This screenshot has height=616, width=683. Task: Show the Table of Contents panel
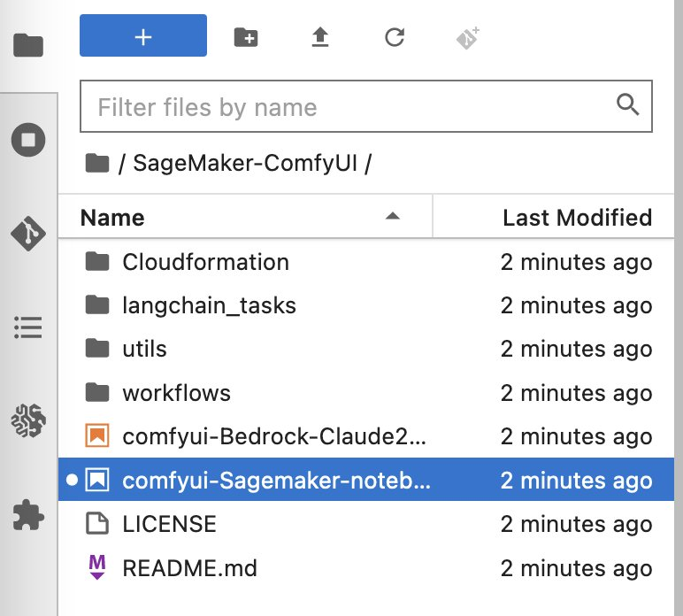(28, 327)
